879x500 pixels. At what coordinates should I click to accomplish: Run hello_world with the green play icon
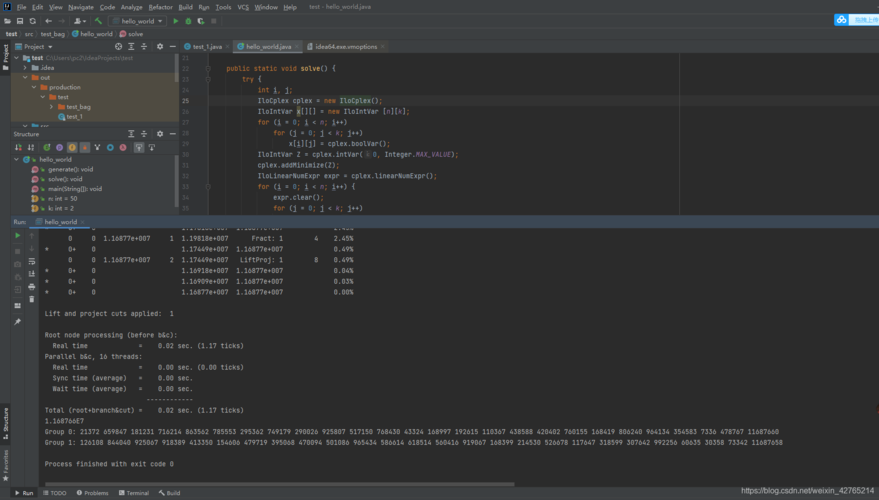175,21
